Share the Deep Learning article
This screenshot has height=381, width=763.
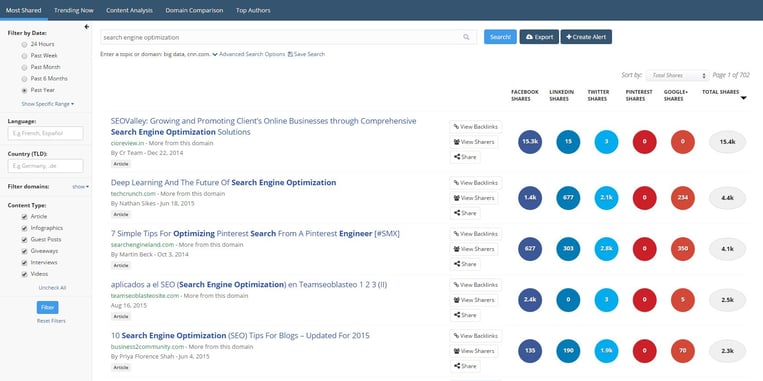(465, 213)
